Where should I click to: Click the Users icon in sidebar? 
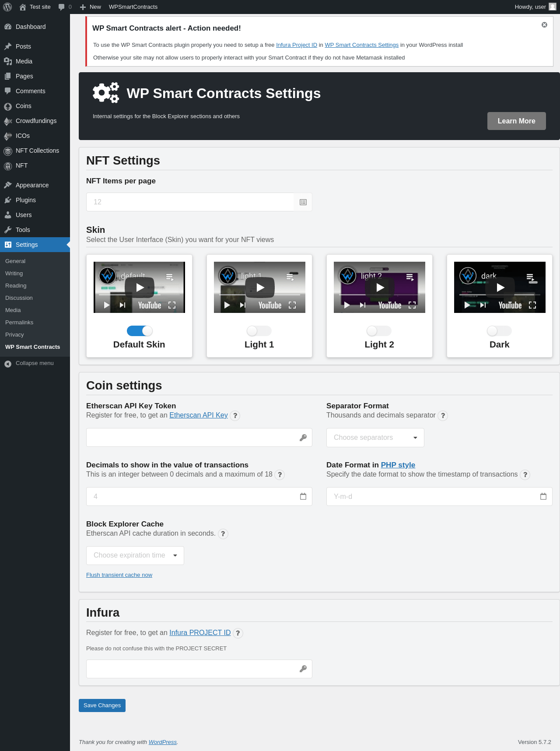[x=8, y=215]
